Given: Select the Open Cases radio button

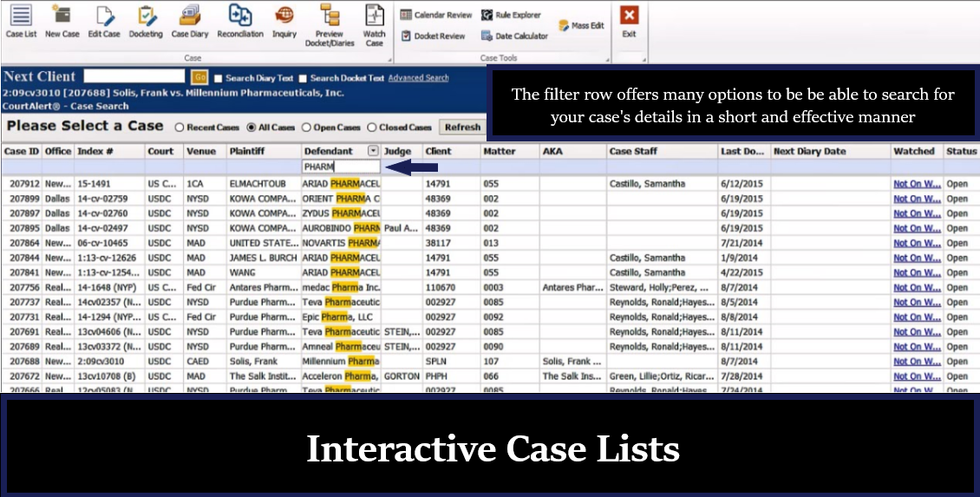Looking at the screenshot, I should [306, 127].
